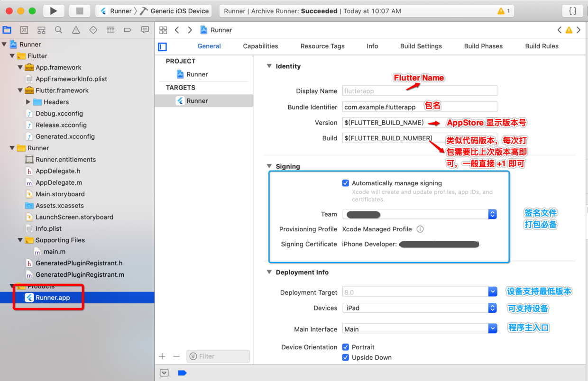Screen dimensions: 588x381
Task: Jump to previous issue arrow in the jump bar
Action: 560,30
